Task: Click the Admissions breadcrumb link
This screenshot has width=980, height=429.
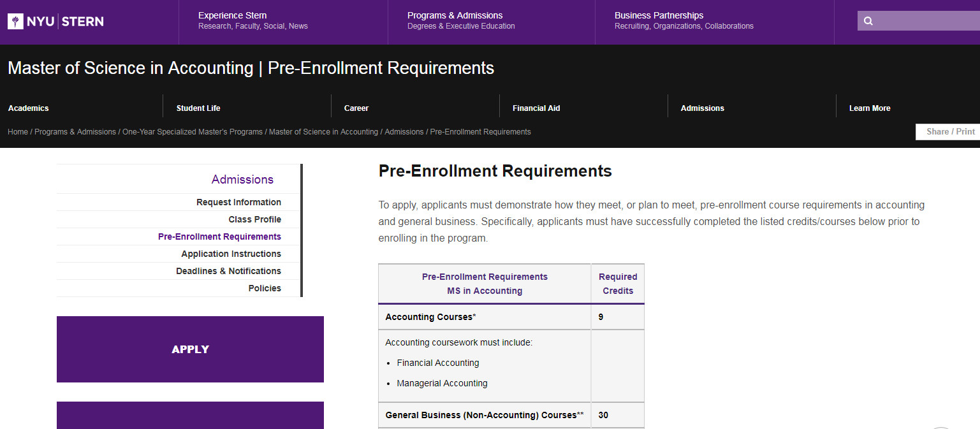Action: [x=404, y=132]
